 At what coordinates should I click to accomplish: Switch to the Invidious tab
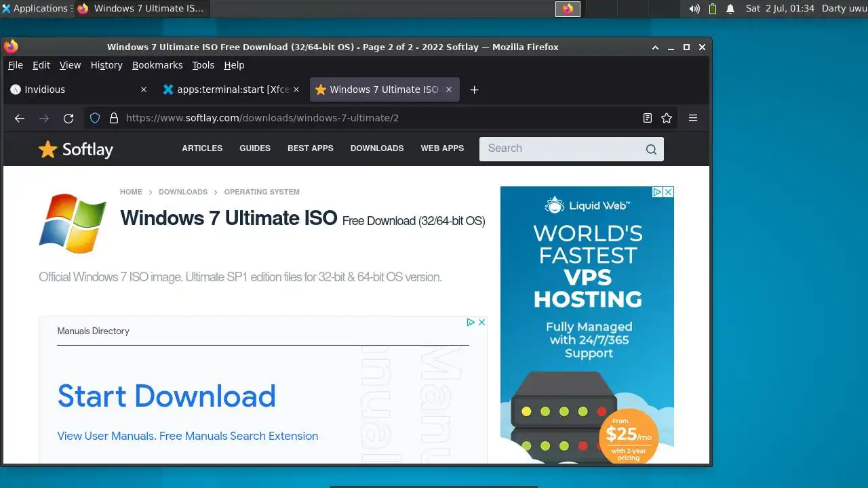[x=79, y=89]
